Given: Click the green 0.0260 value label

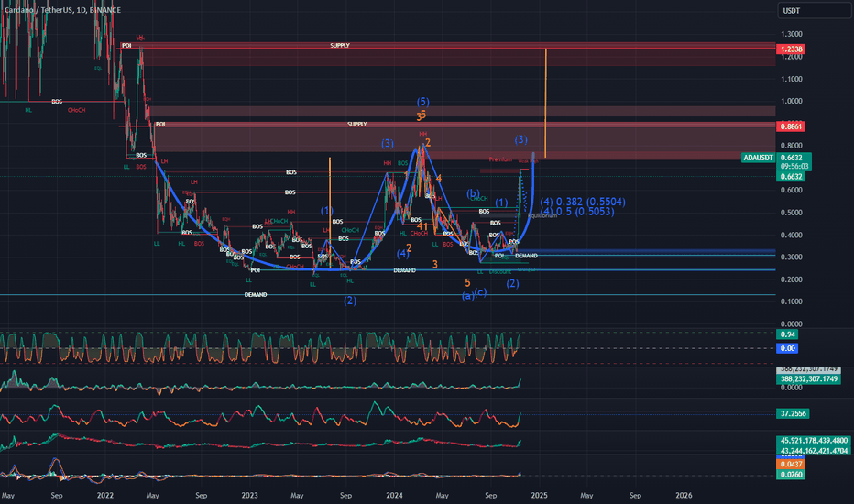Looking at the screenshot, I should [x=792, y=475].
